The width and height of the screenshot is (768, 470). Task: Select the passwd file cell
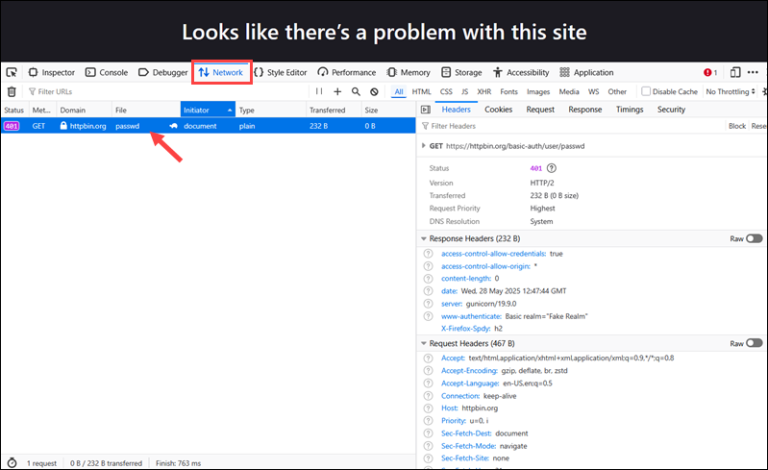127,126
